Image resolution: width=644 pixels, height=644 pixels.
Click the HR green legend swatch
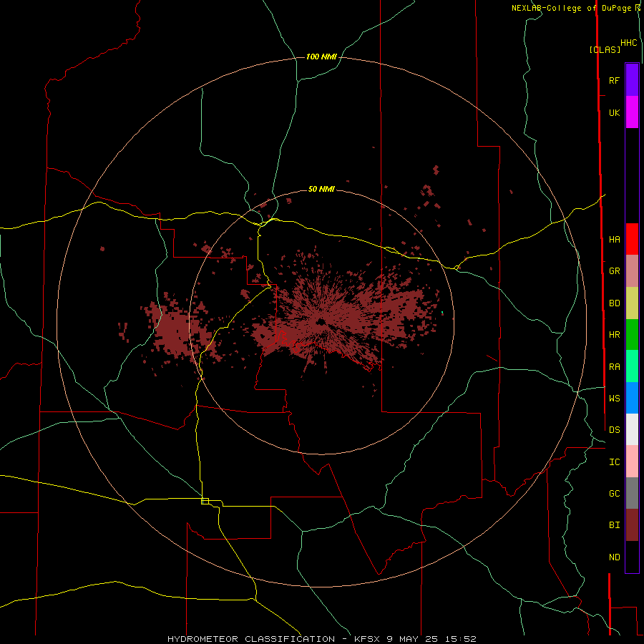[x=632, y=335]
